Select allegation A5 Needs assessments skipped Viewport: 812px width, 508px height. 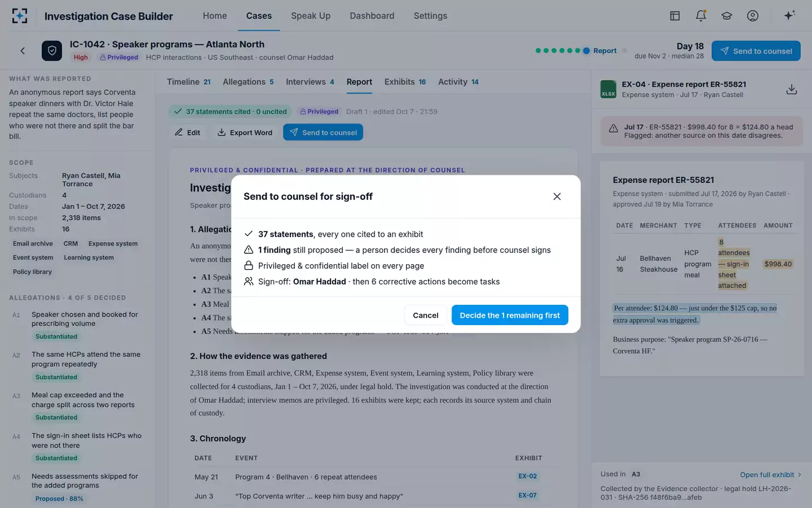coord(77,488)
